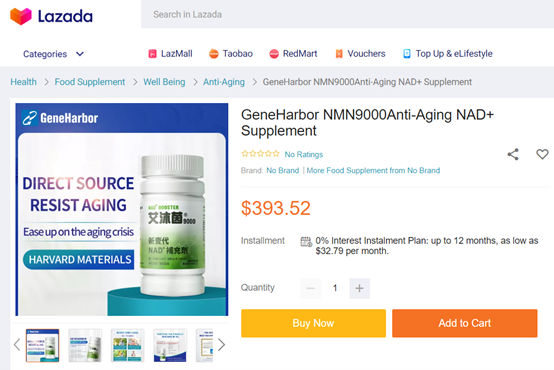Go to Anti-Aging breadcrumb category
The height and width of the screenshot is (370, 554).
224,82
